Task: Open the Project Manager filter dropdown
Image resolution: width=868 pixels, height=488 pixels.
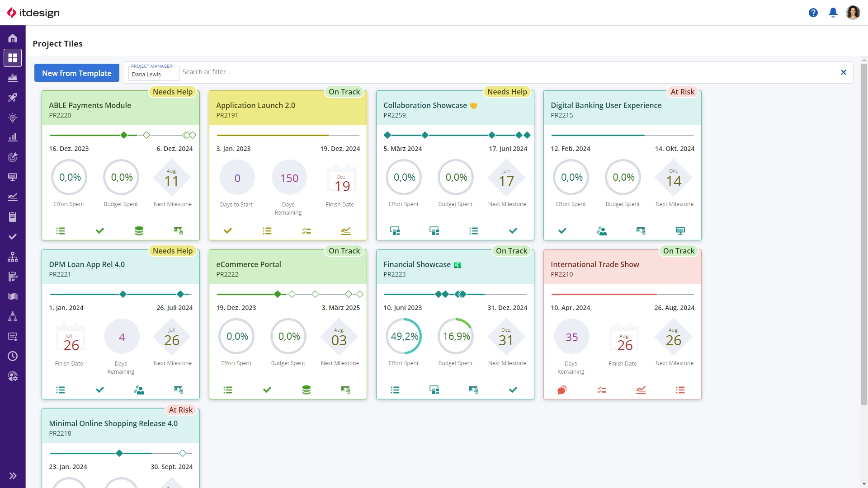Action: (153, 74)
